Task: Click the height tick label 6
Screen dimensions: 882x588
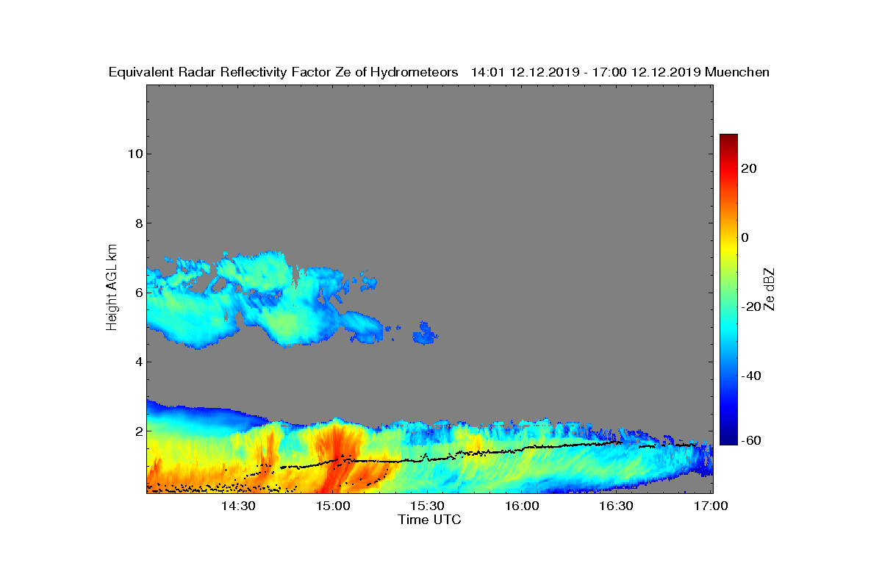Action: pos(137,293)
